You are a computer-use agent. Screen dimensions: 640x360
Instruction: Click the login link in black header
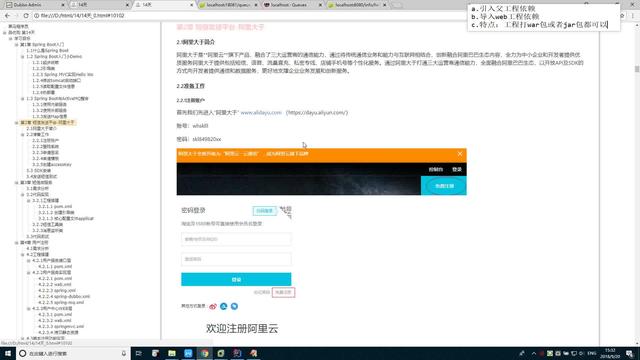tap(457, 169)
